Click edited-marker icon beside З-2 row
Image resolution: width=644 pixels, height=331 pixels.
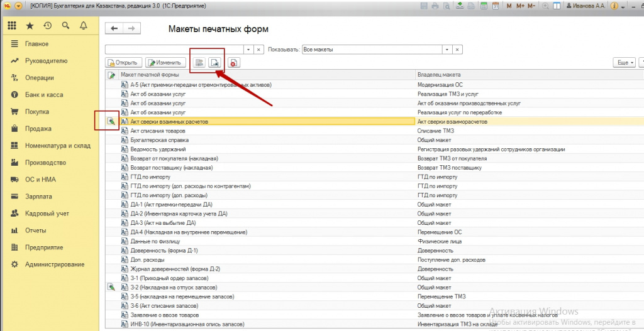click(111, 287)
